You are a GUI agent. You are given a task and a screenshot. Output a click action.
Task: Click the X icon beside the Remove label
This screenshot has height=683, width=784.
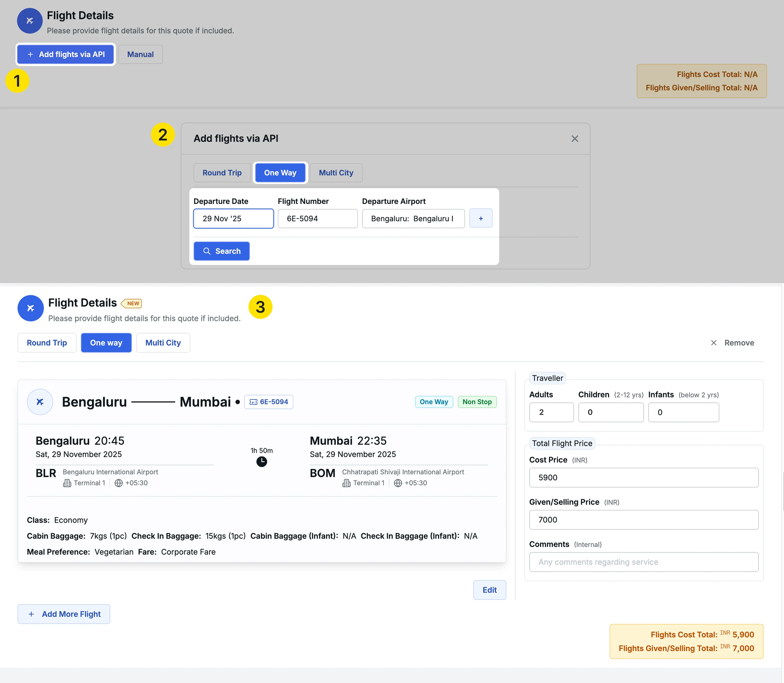[714, 343]
